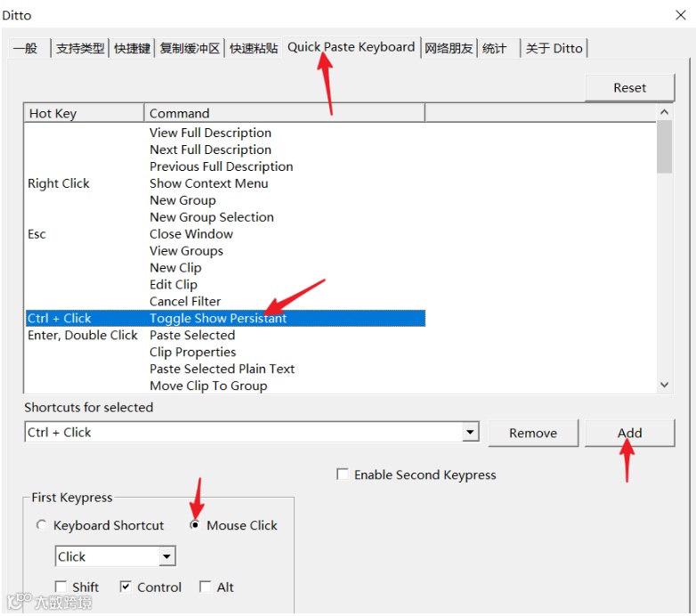Open the Click mouse button dropdown
Image resolution: width=696 pixels, height=616 pixels.
pos(167,556)
